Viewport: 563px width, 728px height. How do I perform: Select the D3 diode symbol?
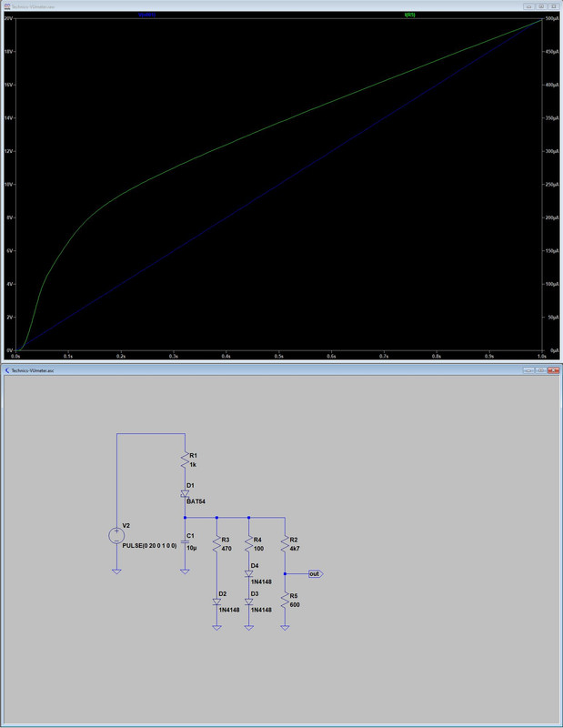249,602
